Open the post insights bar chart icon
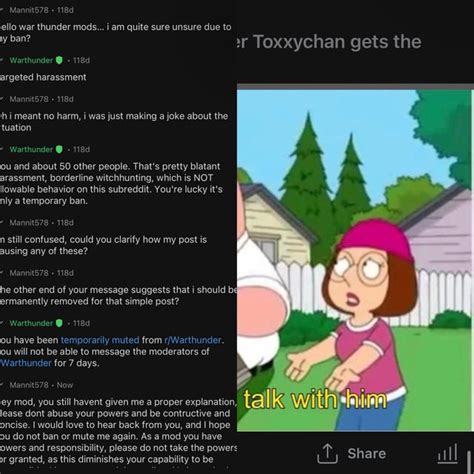The image size is (474, 474). 447,454
